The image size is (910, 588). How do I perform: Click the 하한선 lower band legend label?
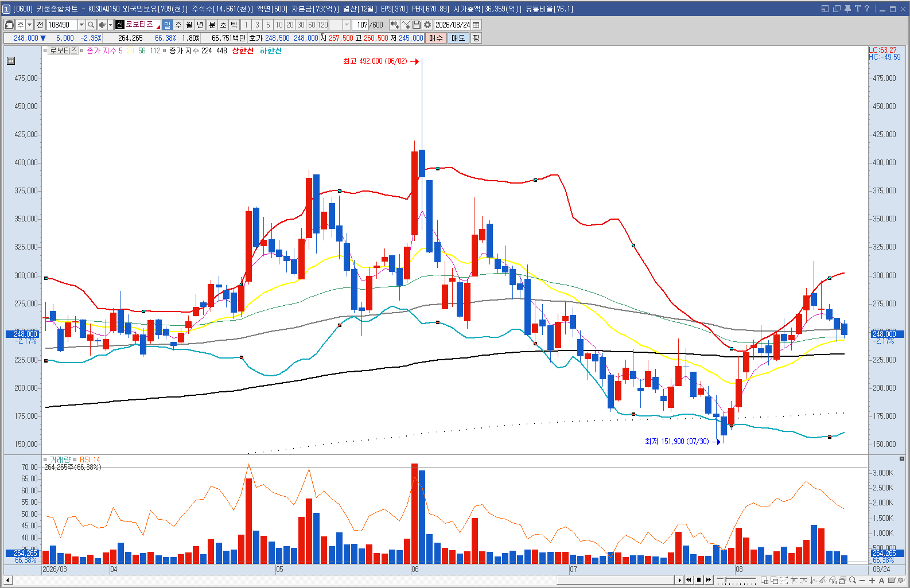pos(270,50)
